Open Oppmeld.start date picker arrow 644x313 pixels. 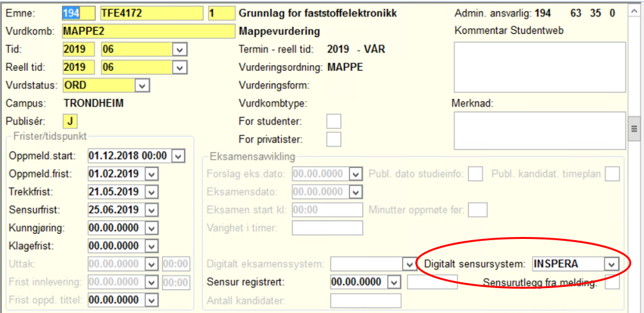tap(178, 156)
